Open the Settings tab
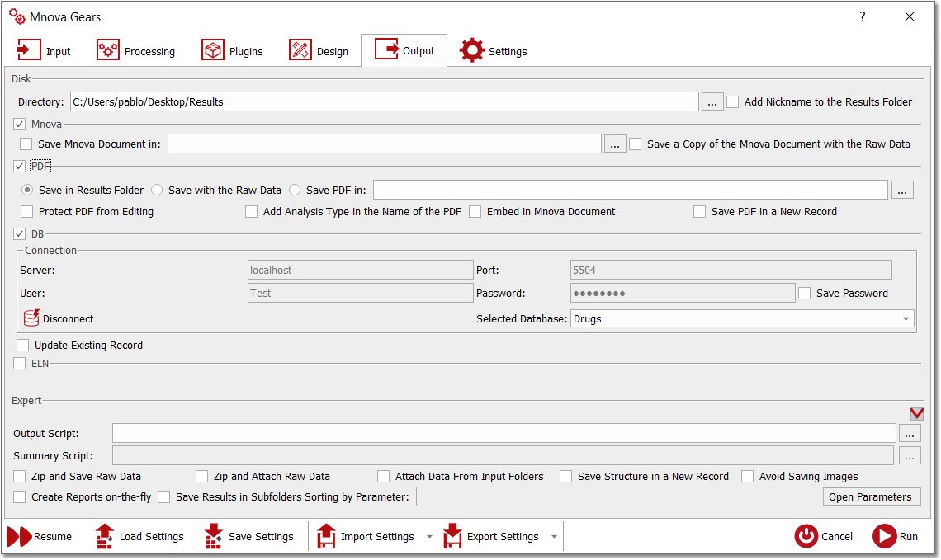Viewport: 941px width, 560px height. 494,51
